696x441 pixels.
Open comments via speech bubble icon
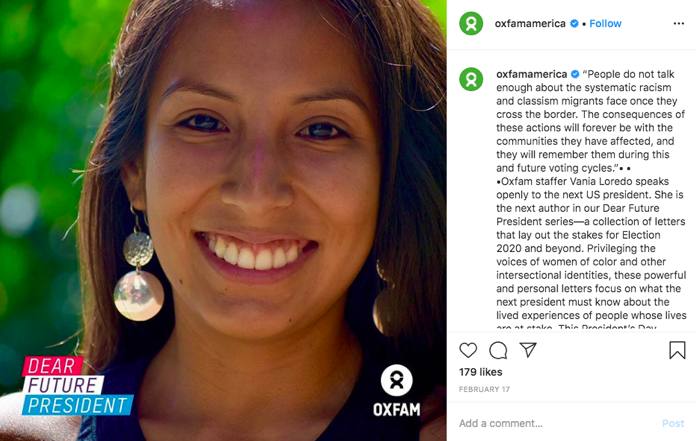(x=498, y=350)
